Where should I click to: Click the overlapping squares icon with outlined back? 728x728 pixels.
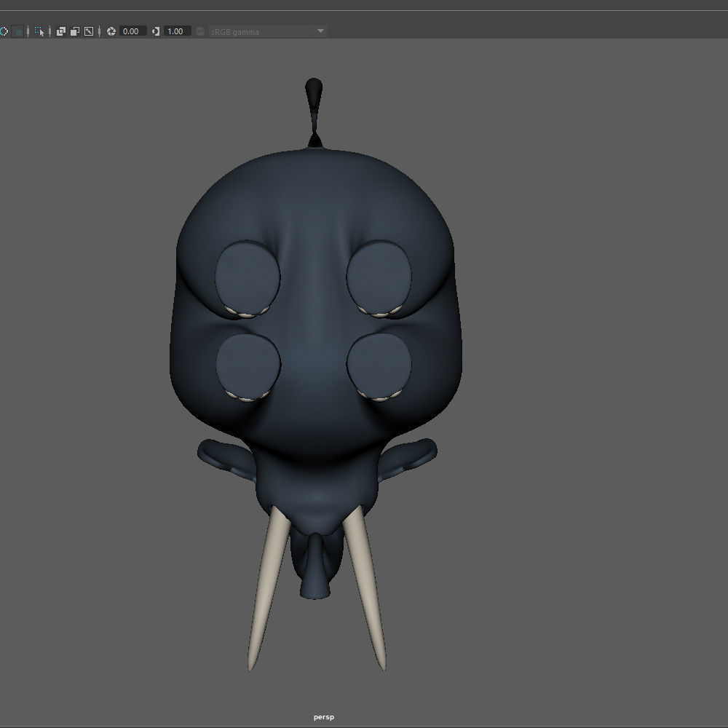tap(75, 31)
